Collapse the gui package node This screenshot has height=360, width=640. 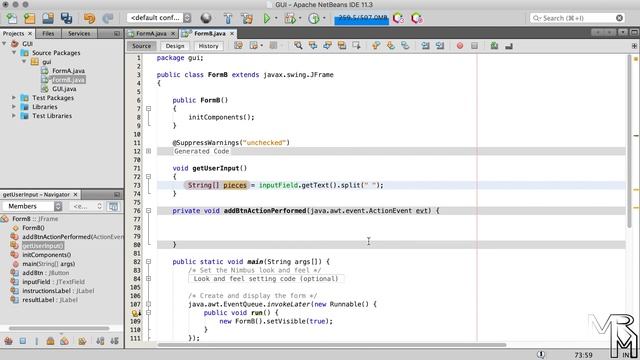[24, 62]
